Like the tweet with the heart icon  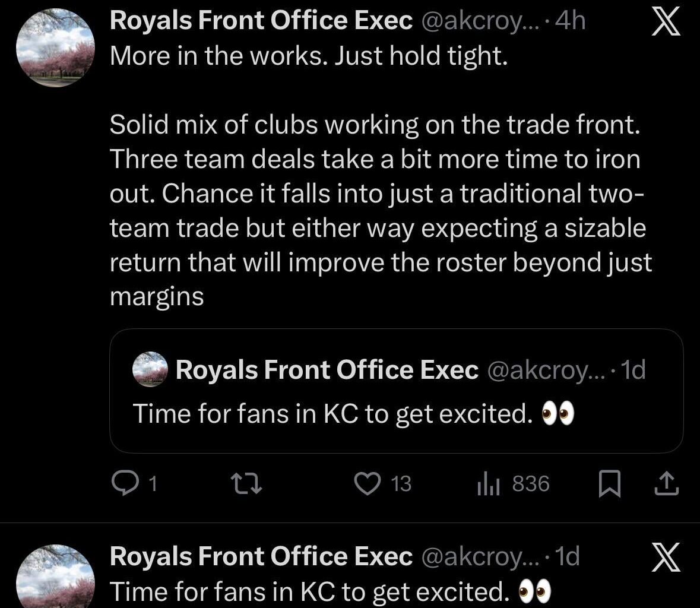367,484
